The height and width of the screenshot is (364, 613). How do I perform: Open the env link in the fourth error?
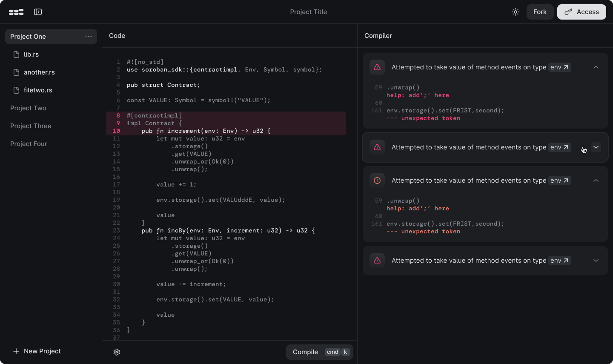(x=559, y=261)
